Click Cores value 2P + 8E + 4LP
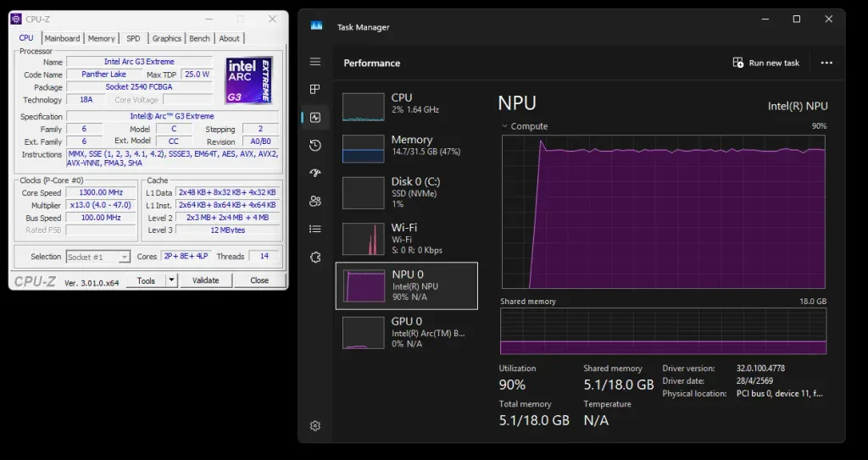 (x=186, y=256)
